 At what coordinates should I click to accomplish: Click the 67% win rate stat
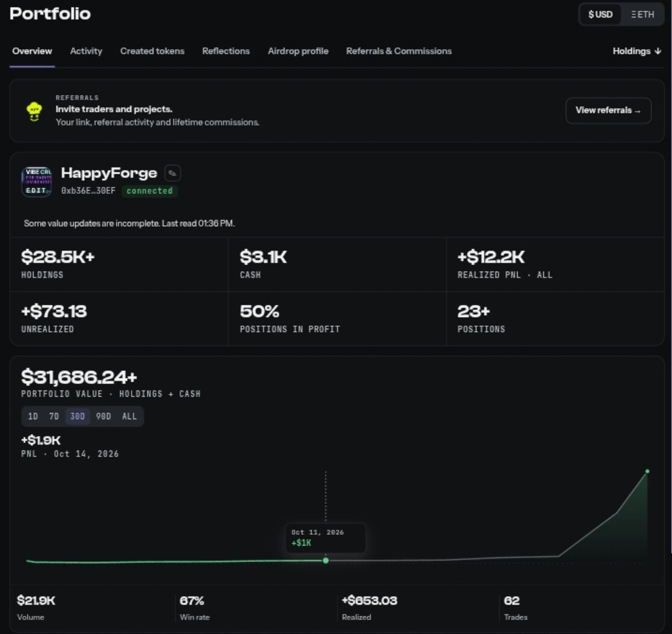click(192, 600)
